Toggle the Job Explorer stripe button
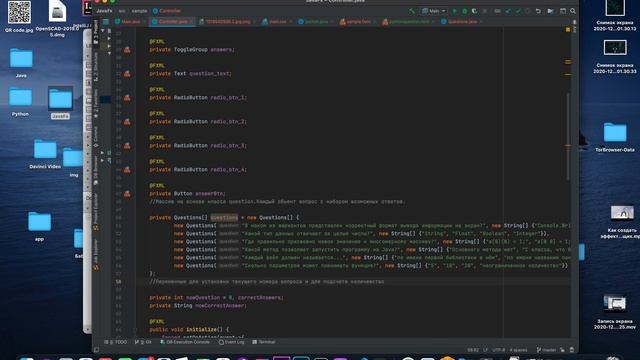 click(96, 255)
